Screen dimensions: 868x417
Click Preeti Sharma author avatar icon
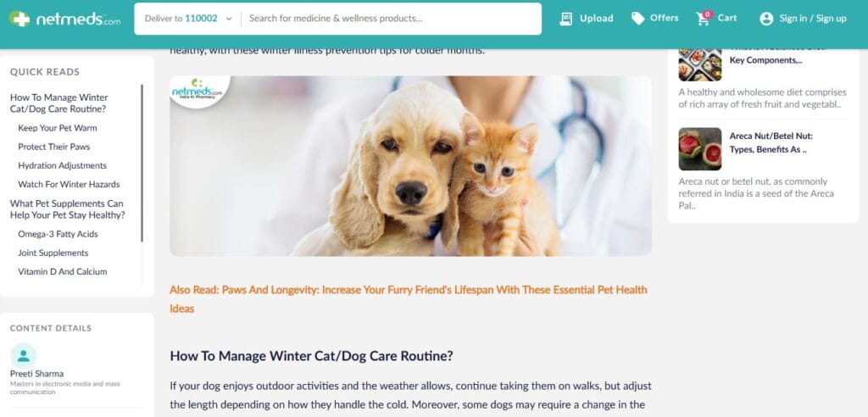tap(23, 355)
